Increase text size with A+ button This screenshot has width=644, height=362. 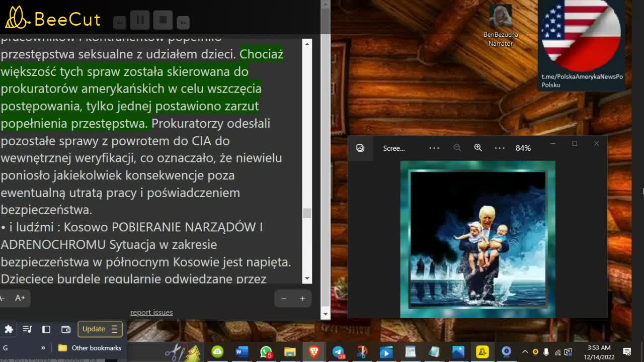pyautogui.click(x=20, y=298)
